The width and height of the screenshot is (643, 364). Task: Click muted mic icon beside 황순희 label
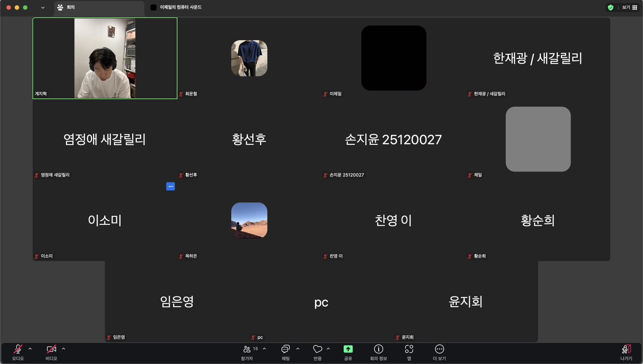tap(470, 256)
